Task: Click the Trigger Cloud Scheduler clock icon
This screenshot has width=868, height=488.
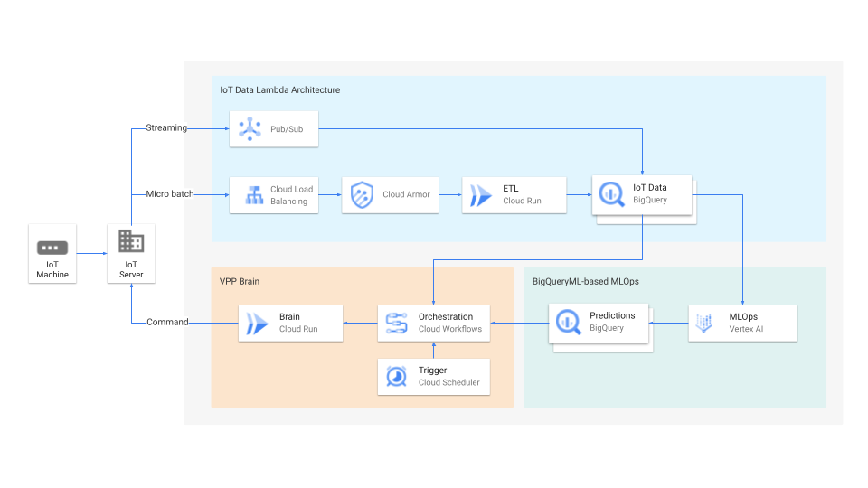Action: (396, 377)
